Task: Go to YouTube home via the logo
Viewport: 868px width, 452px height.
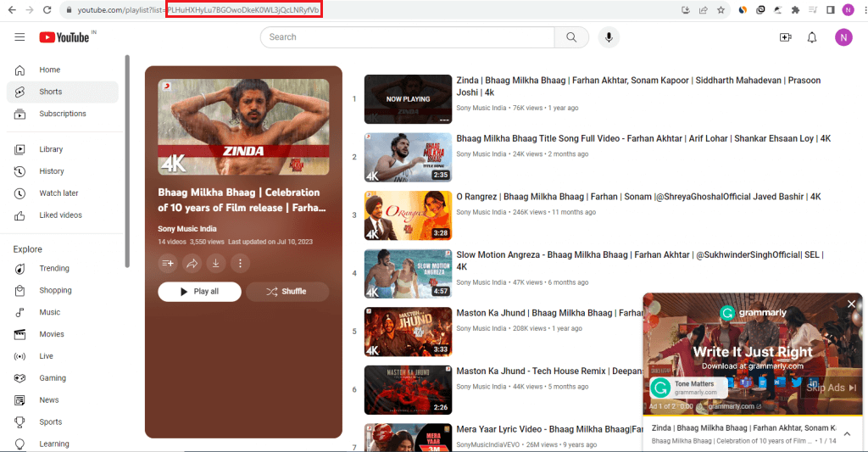Action: point(64,37)
